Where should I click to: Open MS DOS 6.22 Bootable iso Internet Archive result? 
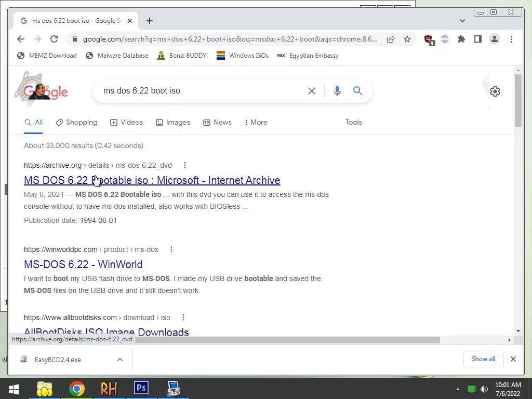(x=152, y=180)
